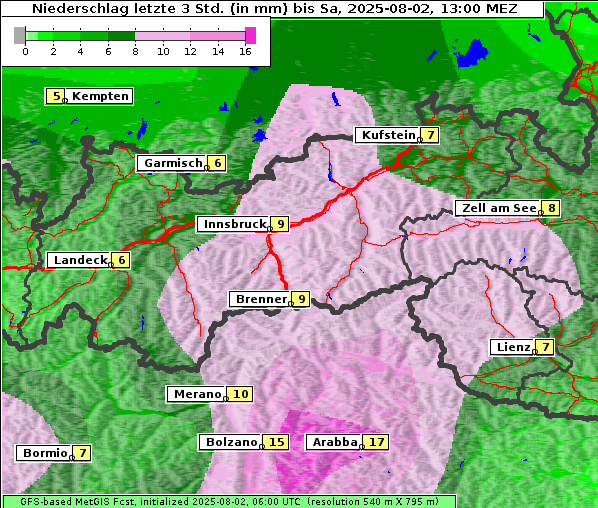This screenshot has width=598, height=508.
Task: Click the Innsbruck city label
Action: point(235,224)
